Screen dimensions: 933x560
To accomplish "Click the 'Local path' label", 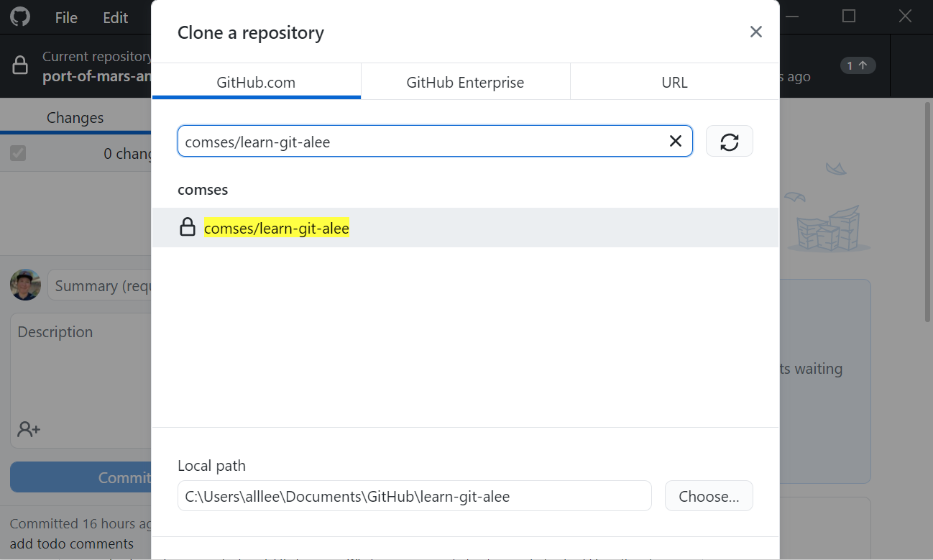I will tap(211, 466).
